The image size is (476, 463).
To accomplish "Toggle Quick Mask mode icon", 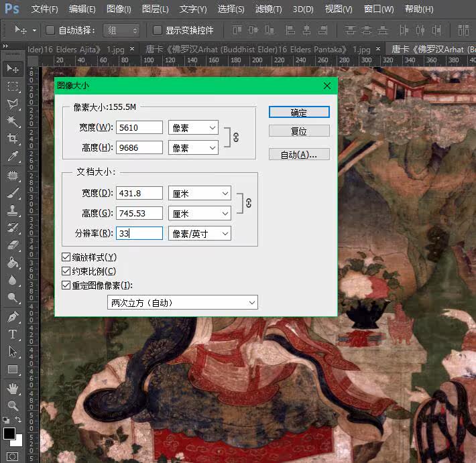I will click(x=12, y=456).
